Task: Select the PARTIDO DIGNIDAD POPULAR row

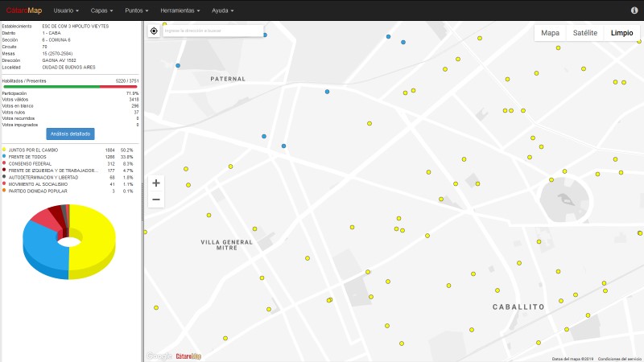Action: click(70, 191)
